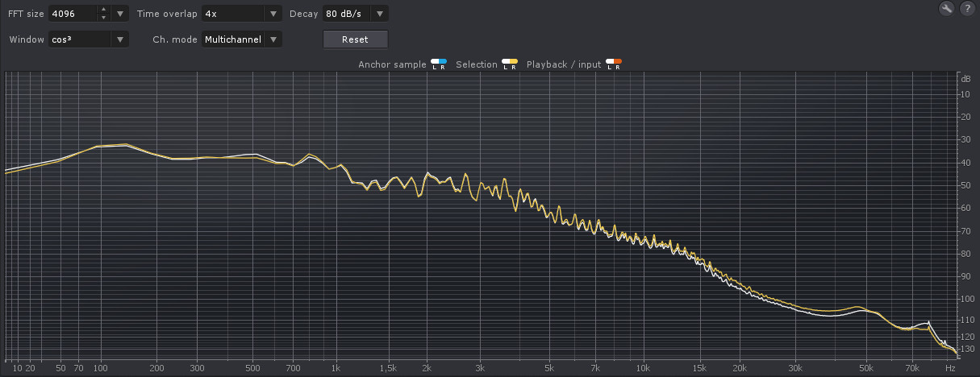Click the Selection L/R color indicator
This screenshot has height=377, width=980.
pos(510,64)
